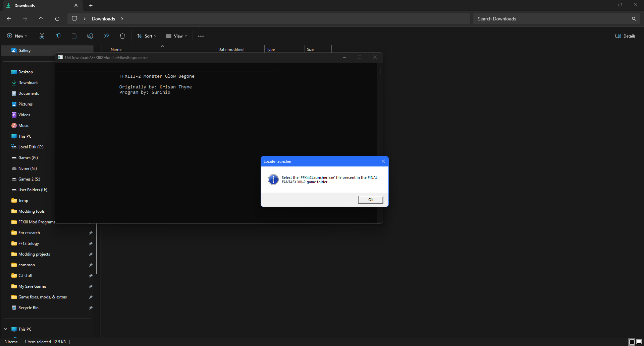Click the Rename icon in toolbar
The image size is (644, 346).
click(x=90, y=36)
